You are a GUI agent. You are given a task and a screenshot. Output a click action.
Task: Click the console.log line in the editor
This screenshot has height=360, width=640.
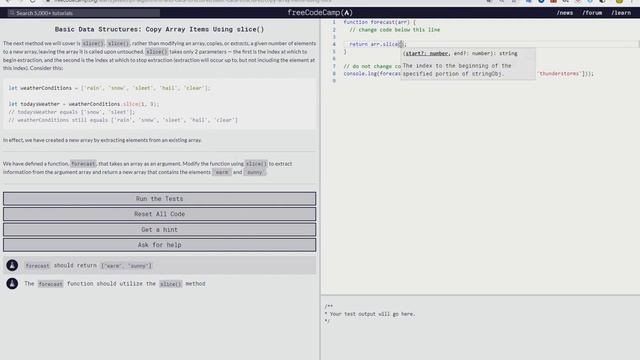click(469, 74)
